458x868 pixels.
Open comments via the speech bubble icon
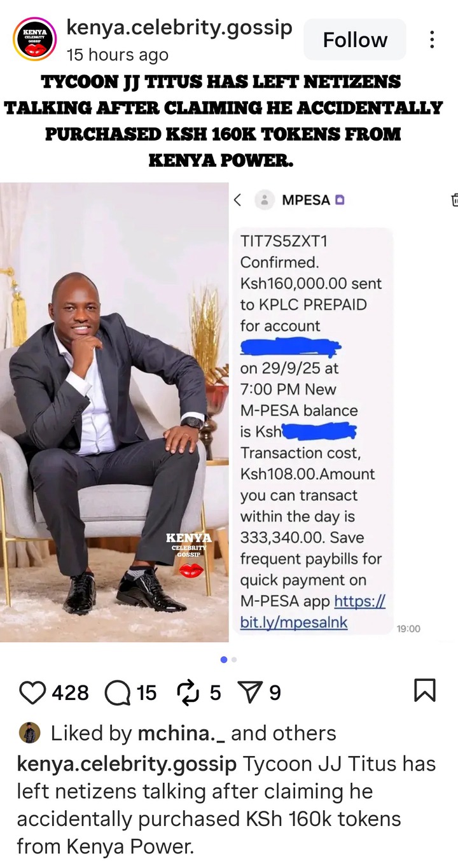(117, 692)
